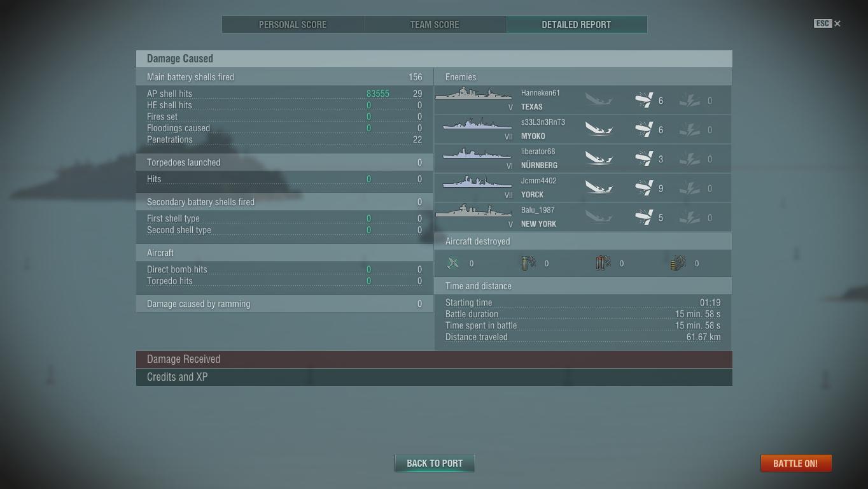Click the Yorck ship silhouette

click(477, 183)
